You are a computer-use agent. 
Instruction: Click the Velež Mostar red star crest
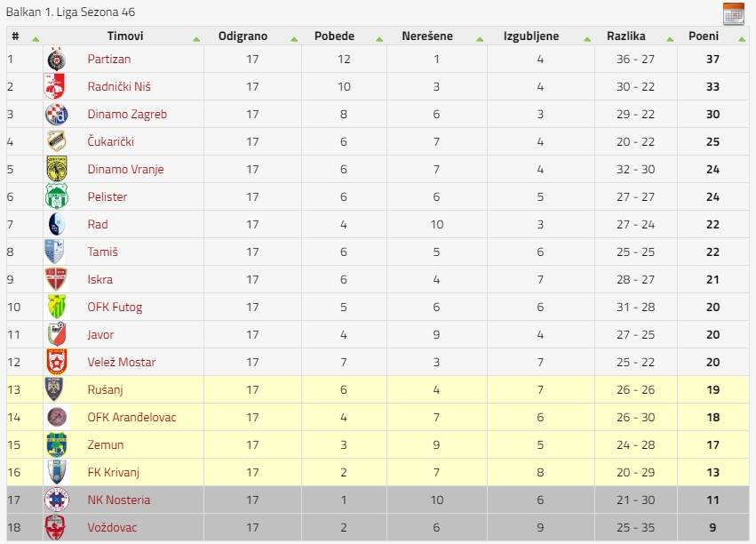pos(56,362)
